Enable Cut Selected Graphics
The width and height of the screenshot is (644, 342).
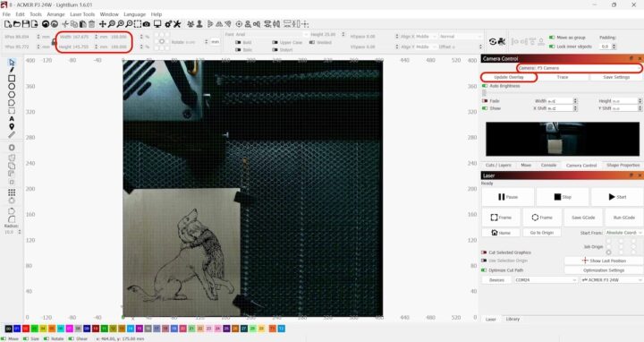click(484, 252)
